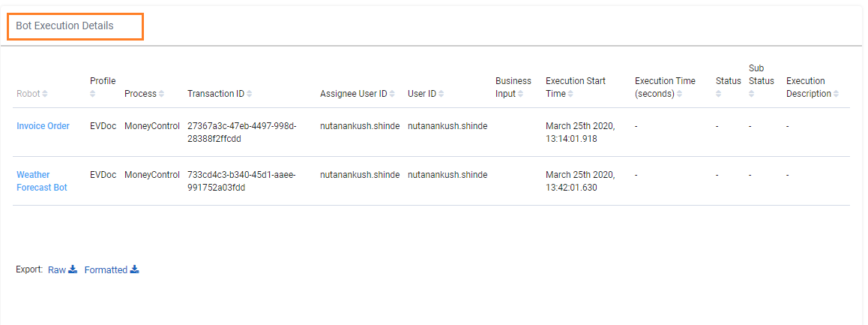
Task: Sort table by Process column
Action: pyautogui.click(x=161, y=95)
